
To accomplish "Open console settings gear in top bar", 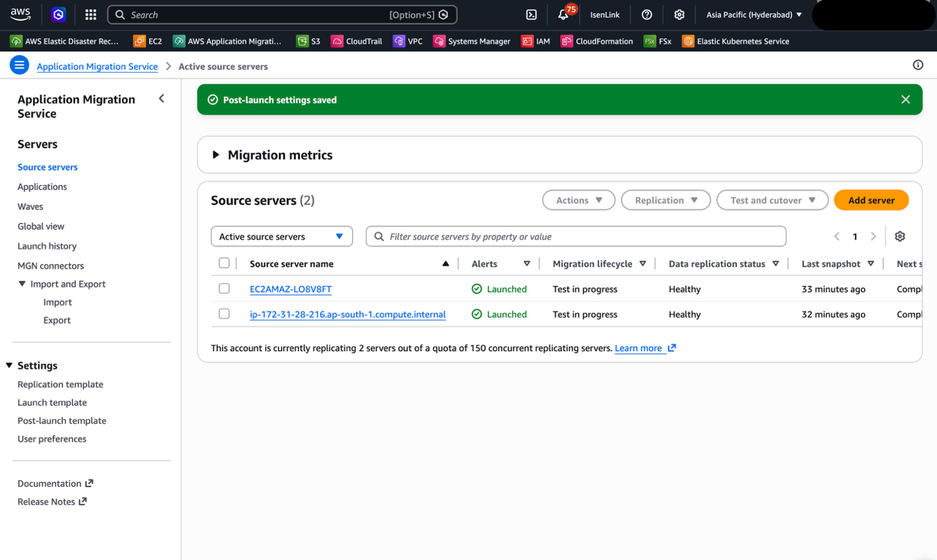I will [679, 14].
